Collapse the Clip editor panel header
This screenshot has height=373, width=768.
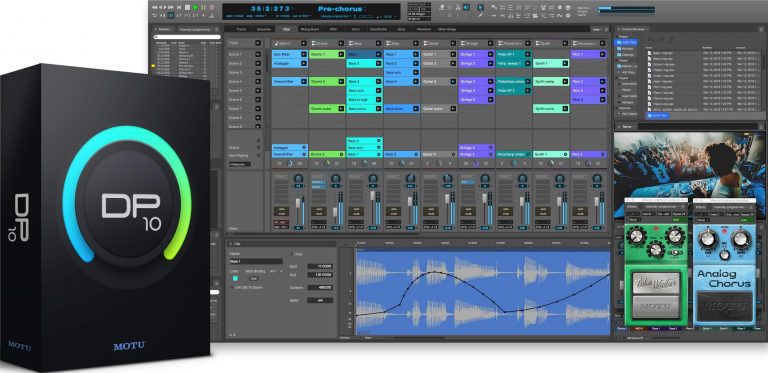coord(231,243)
